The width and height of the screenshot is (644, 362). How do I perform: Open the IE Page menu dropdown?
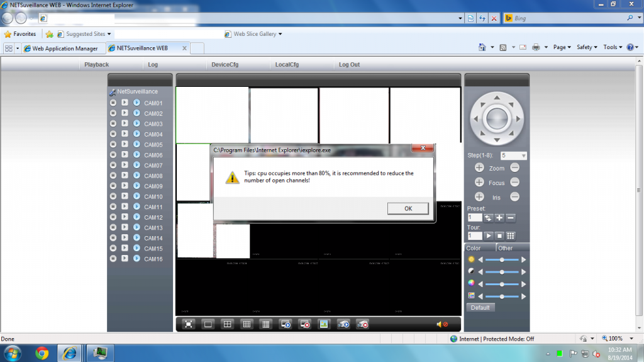tap(562, 47)
